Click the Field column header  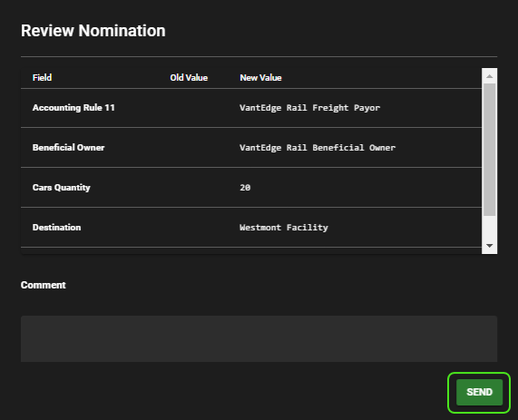tap(42, 78)
